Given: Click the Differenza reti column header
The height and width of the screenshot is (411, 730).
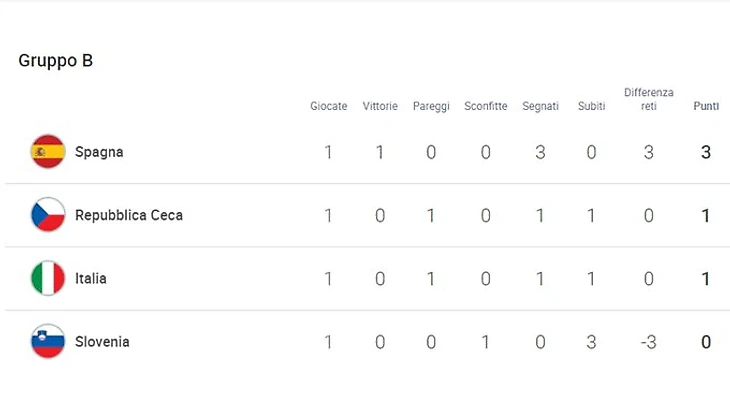Looking at the screenshot, I should (x=649, y=99).
